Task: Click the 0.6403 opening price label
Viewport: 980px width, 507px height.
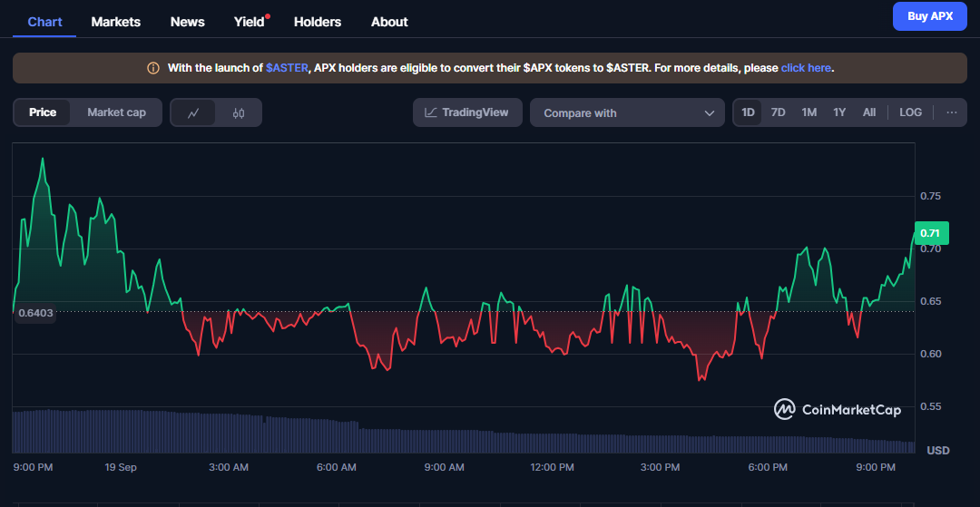Action: click(35, 313)
